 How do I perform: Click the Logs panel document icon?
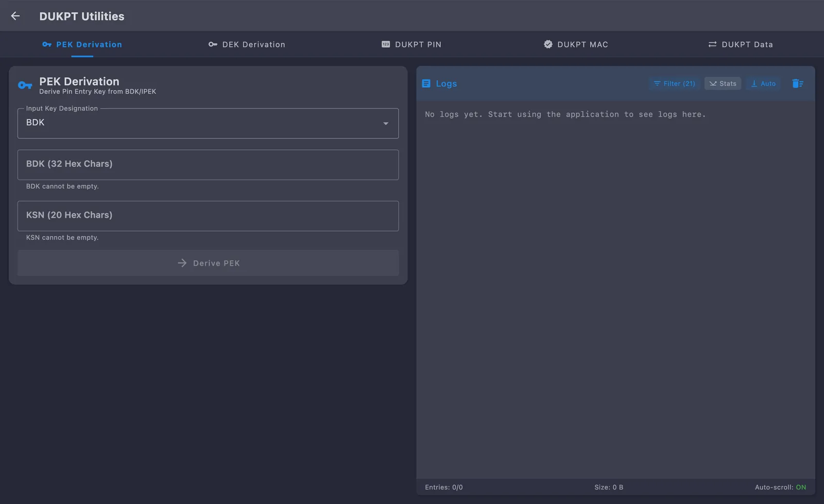coord(426,83)
